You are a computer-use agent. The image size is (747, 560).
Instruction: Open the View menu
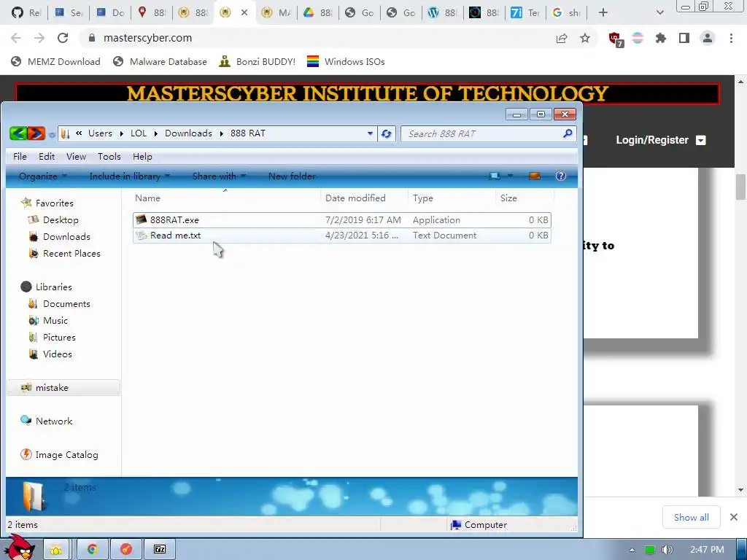click(x=76, y=157)
